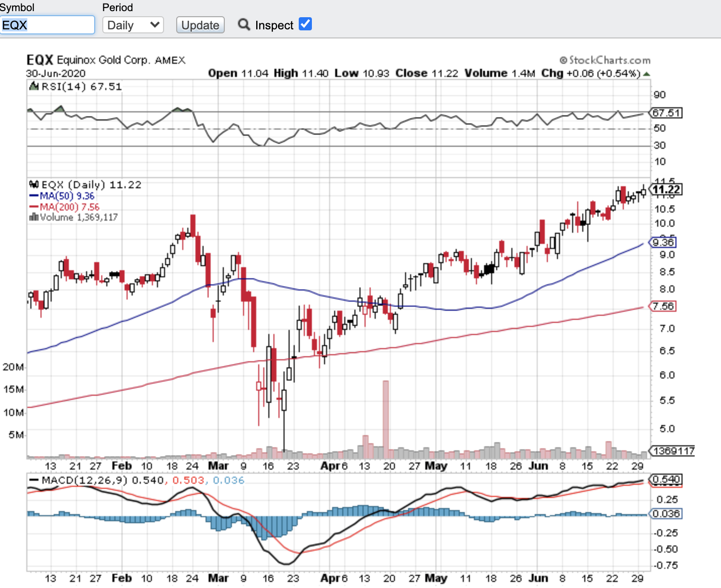The image size is (721, 588).
Task: Click the -0.75 MACD scale label
Action: pyautogui.click(x=666, y=565)
